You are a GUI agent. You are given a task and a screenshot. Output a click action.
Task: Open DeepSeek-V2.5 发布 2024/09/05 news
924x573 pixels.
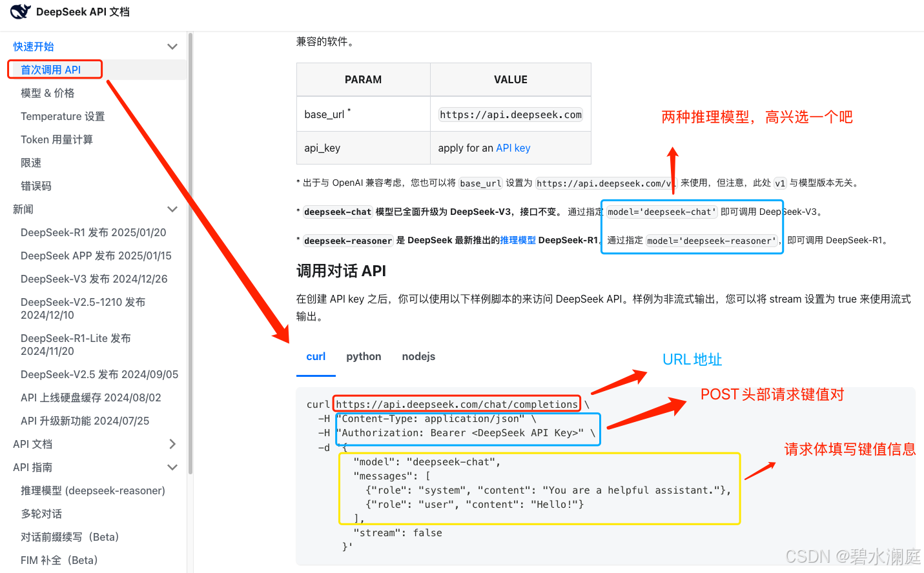coord(99,374)
